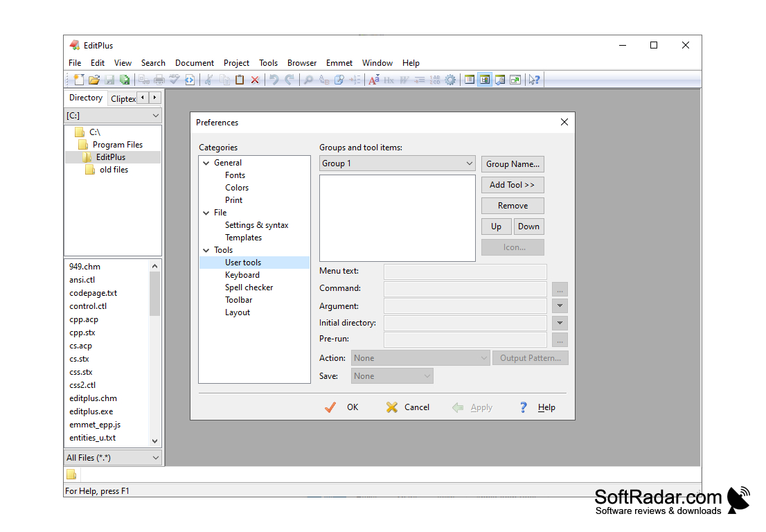Collapse the File category node
Viewport: 766px width, 532px height.
pos(206,213)
